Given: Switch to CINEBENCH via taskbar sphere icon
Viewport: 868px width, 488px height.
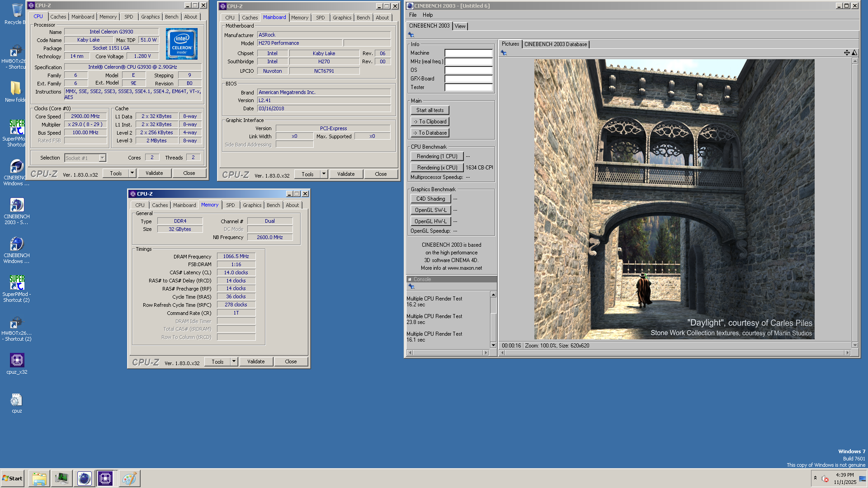Looking at the screenshot, I should point(84,479).
